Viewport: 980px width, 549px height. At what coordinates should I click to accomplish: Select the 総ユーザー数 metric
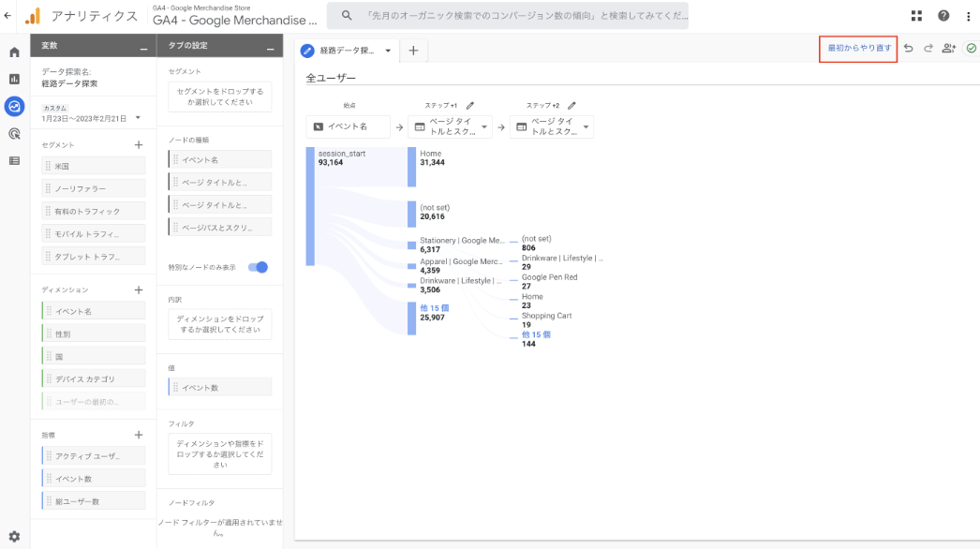click(x=94, y=501)
